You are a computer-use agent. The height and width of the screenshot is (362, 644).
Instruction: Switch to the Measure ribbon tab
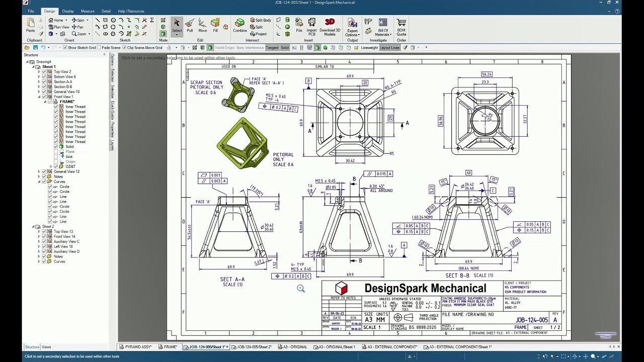[x=88, y=11]
